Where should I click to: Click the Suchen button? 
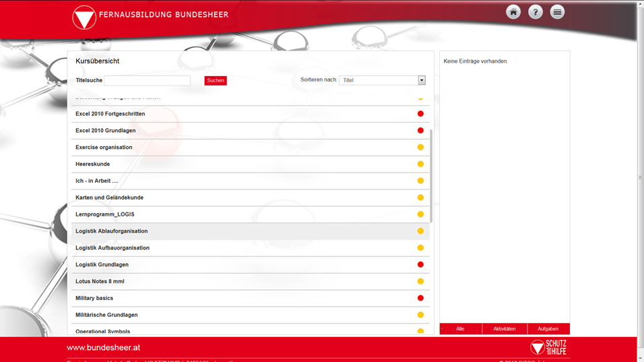click(216, 80)
